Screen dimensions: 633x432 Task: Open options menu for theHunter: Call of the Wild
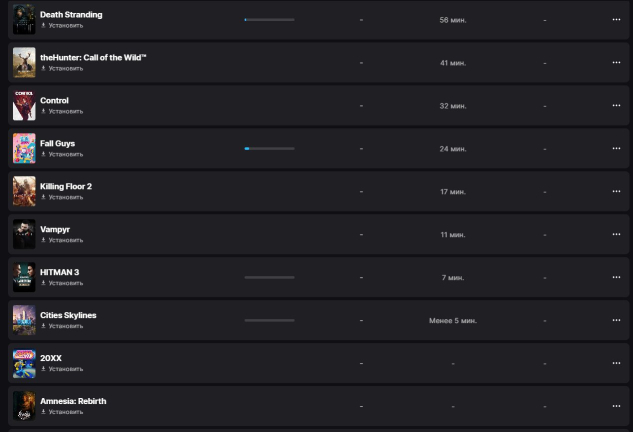point(616,62)
